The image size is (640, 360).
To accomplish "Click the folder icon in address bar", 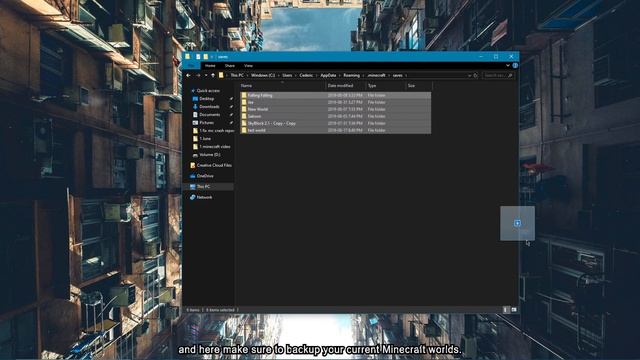I will coord(221,76).
